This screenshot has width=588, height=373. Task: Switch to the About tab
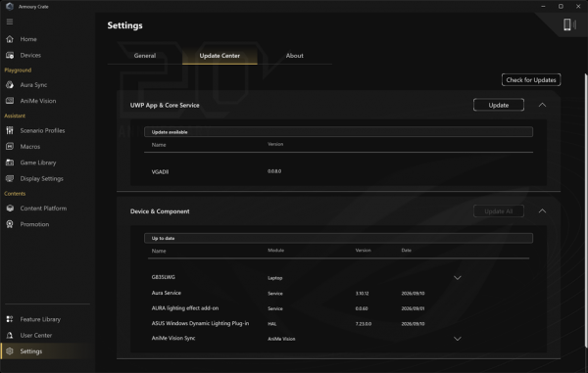pos(295,56)
